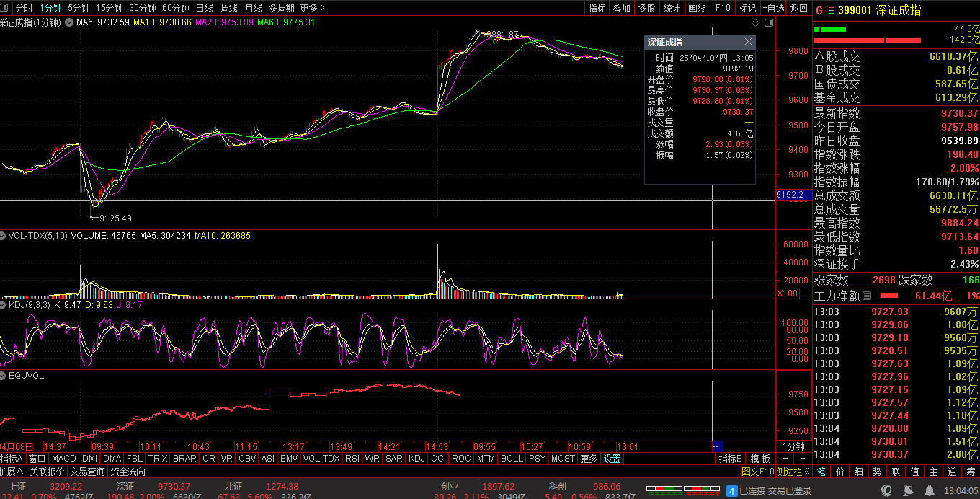
Task: Select the VOL-TDX indicator tab
Action: 321,459
